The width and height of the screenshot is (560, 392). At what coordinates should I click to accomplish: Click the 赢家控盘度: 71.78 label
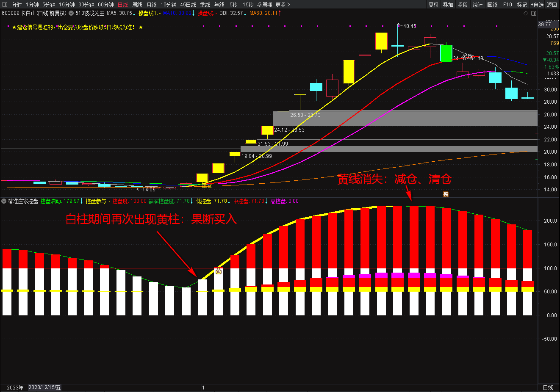(x=171, y=201)
